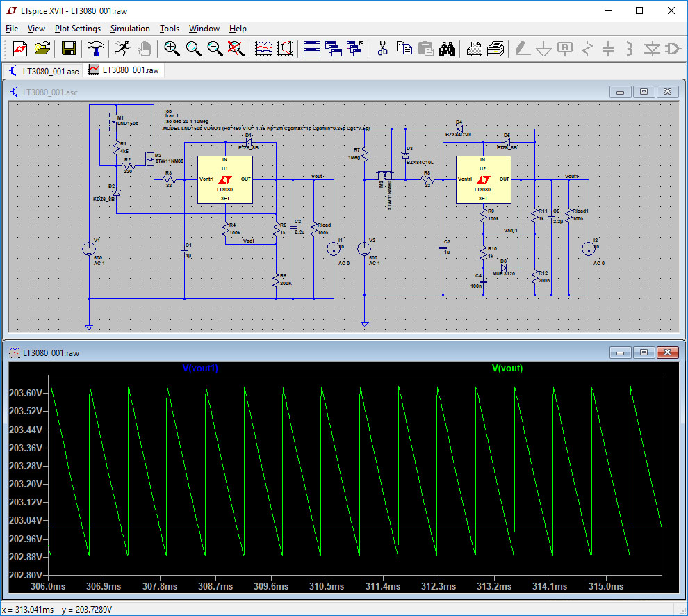Click the New Schematic toolbar icon
The height and width of the screenshot is (616, 688).
19,48
